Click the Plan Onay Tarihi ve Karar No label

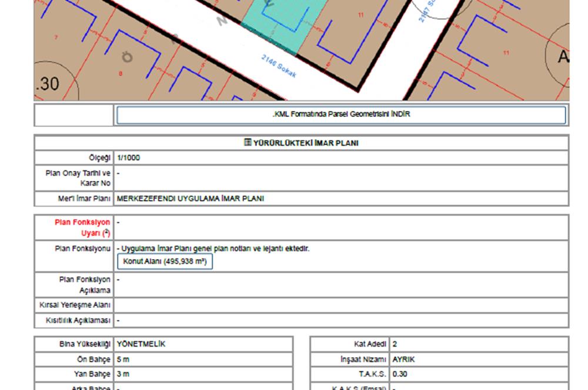click(78, 178)
